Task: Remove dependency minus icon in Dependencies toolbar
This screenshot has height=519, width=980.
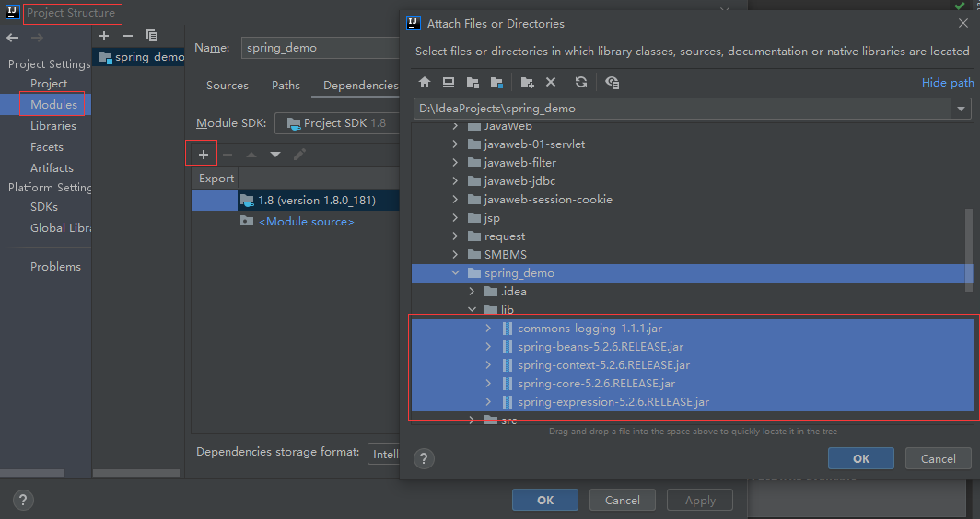Action: click(x=227, y=155)
